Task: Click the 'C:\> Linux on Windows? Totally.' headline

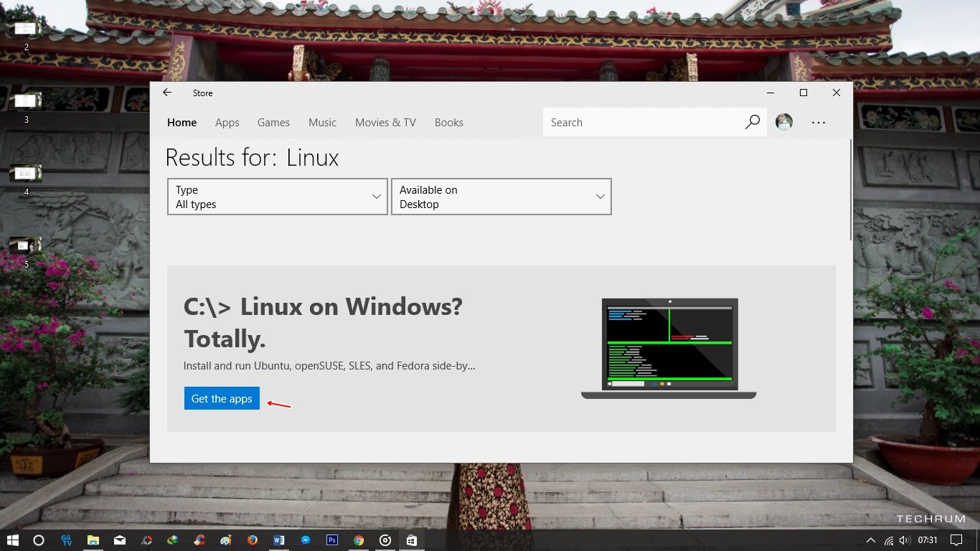Action: (324, 323)
